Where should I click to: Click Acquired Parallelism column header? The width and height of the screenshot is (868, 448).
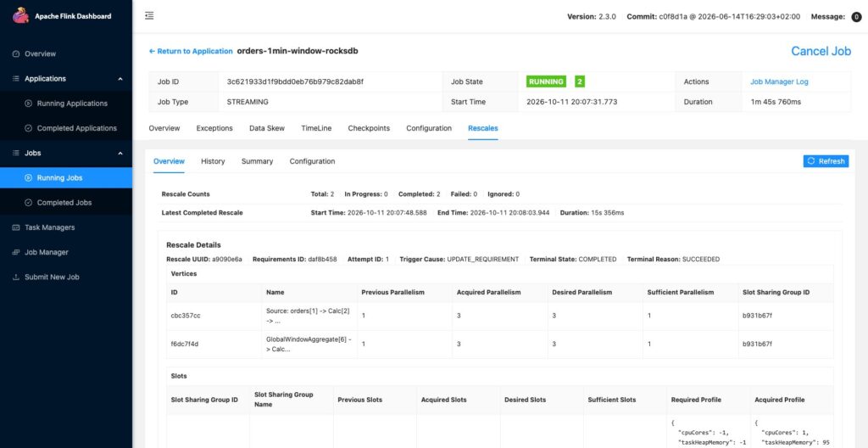point(489,292)
